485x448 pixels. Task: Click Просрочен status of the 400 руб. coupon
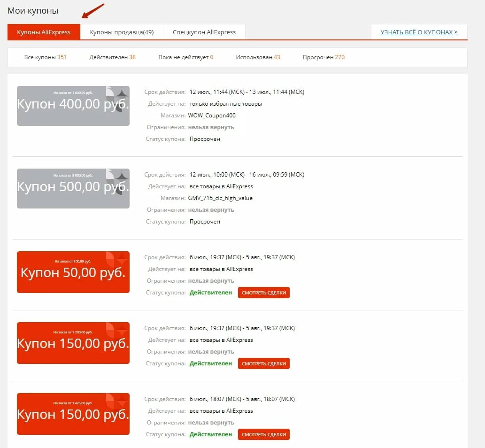point(205,139)
